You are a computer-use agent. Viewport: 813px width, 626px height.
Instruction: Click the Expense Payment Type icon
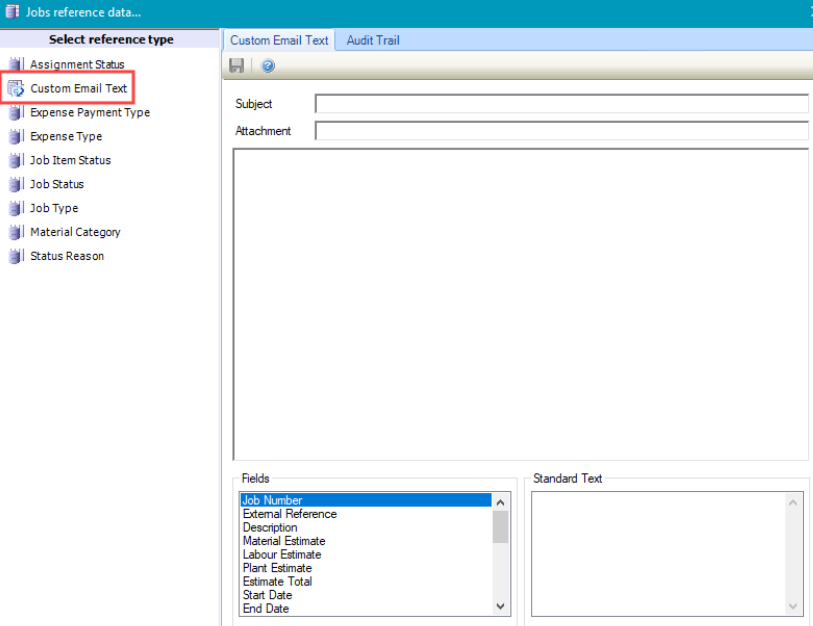tap(16, 113)
